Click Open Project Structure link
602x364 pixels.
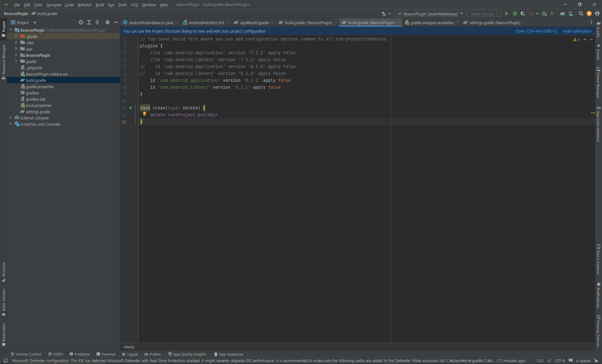[x=536, y=31]
